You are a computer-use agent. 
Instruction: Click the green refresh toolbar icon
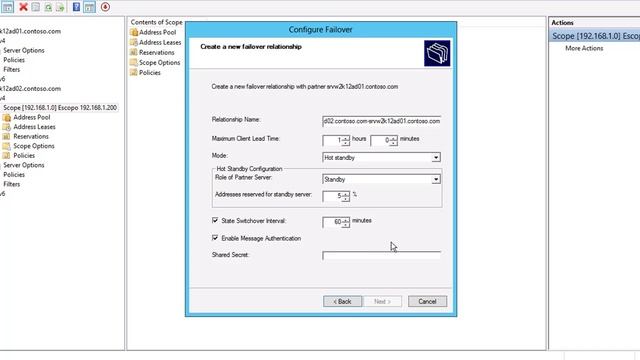(48, 7)
